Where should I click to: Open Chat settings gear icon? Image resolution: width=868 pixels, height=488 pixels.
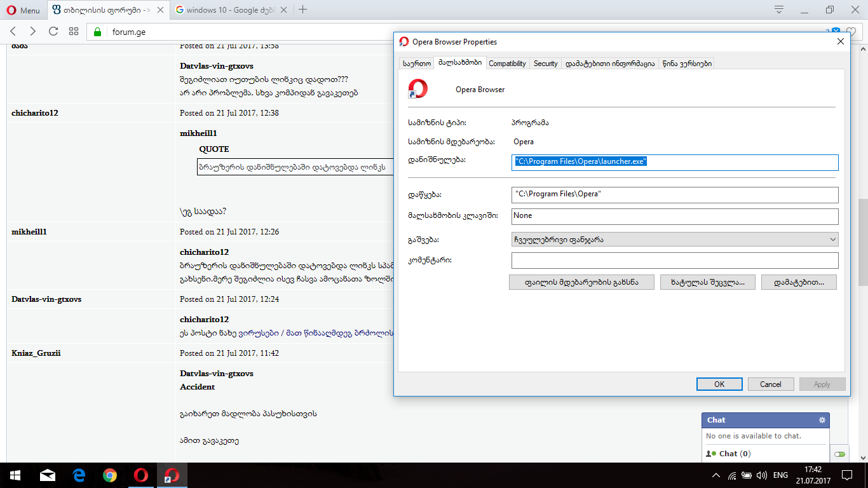(822, 420)
